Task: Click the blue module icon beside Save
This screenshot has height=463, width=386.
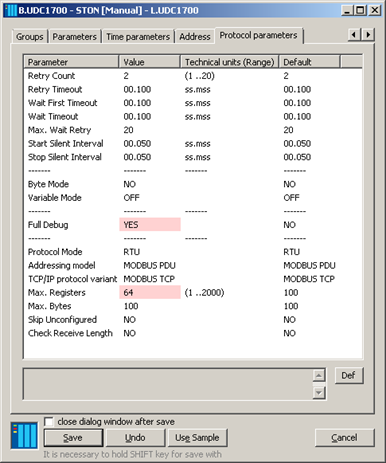Action: point(24,435)
